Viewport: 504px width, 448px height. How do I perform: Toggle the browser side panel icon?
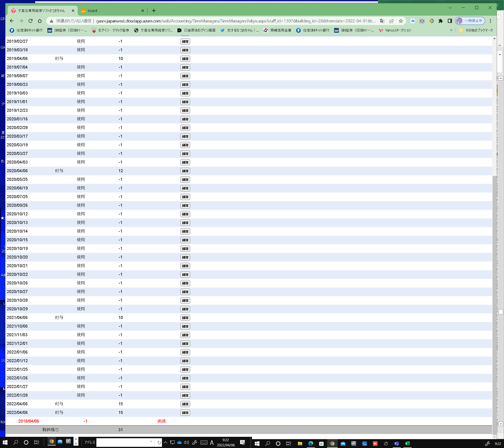coord(449,21)
